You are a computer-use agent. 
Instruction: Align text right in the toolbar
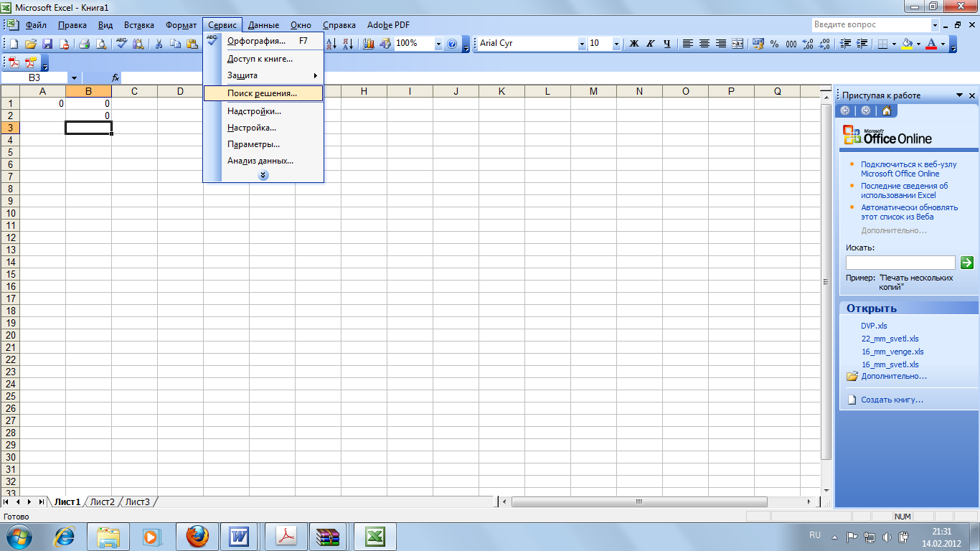[x=721, y=44]
